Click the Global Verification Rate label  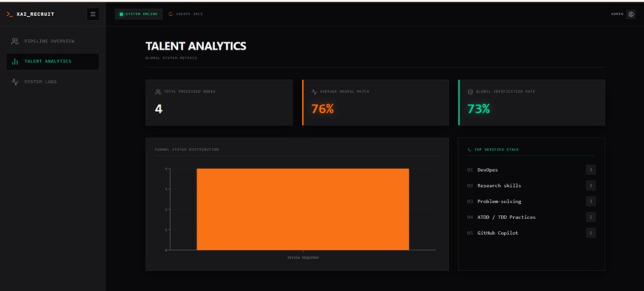[506, 92]
